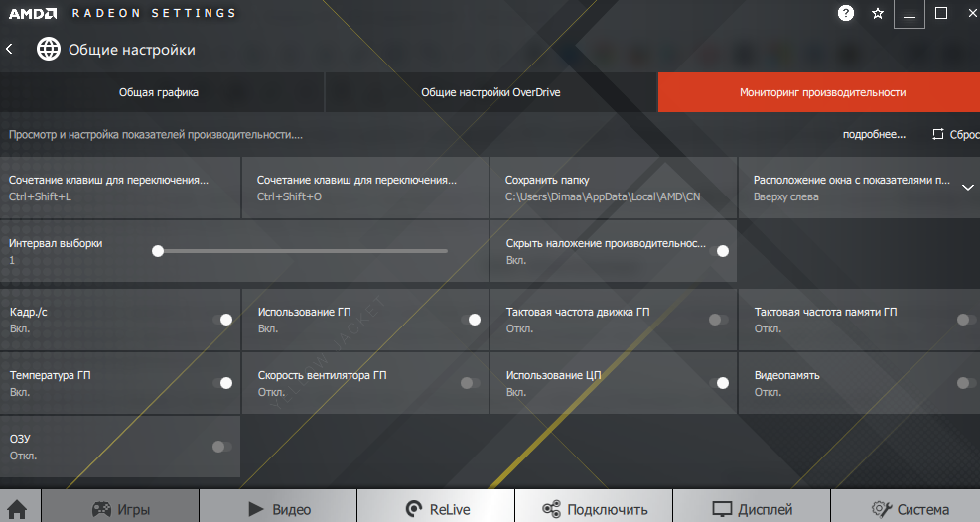Click the globe icon beside Общие настройки

pyautogui.click(x=48, y=49)
